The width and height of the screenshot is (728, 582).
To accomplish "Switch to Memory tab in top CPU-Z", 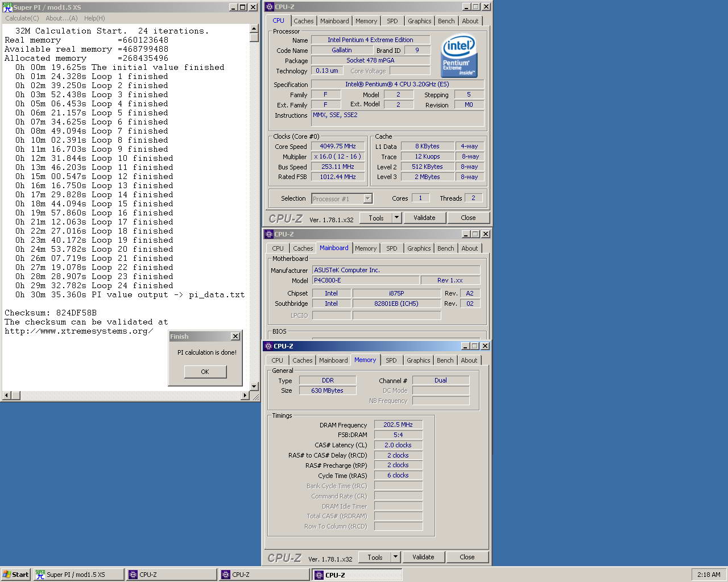I will pyautogui.click(x=366, y=21).
